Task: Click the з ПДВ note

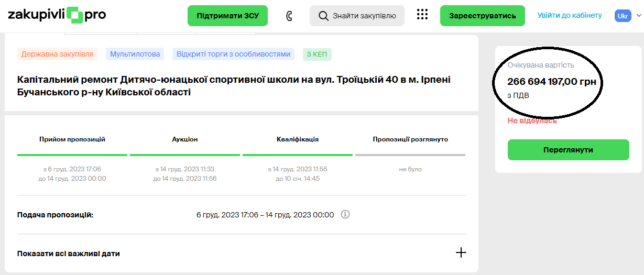Action: (x=517, y=96)
